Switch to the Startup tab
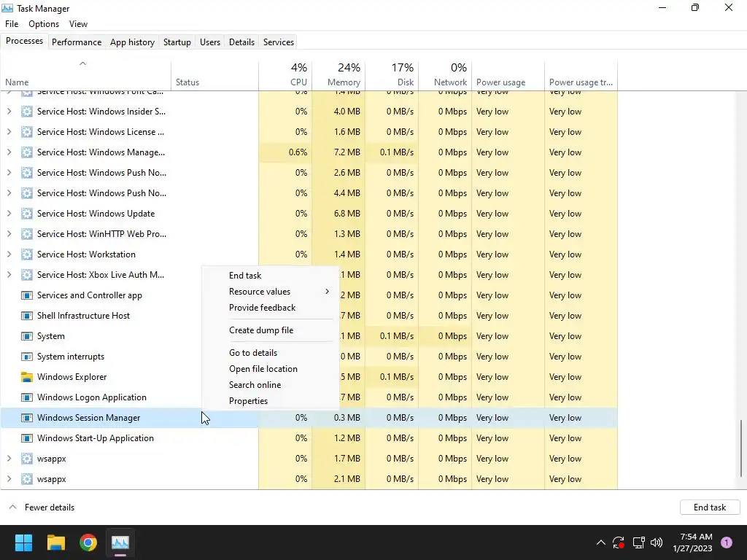This screenshot has width=747, height=560. tap(177, 42)
